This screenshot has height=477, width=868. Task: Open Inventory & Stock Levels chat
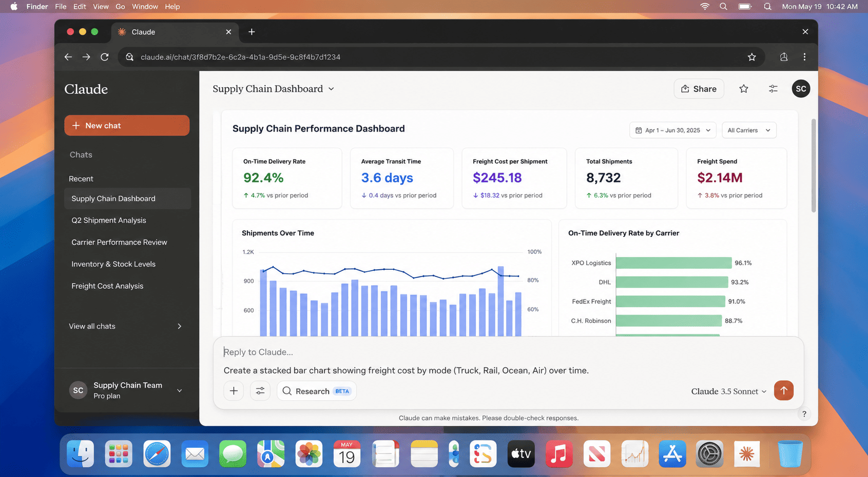coord(127,264)
